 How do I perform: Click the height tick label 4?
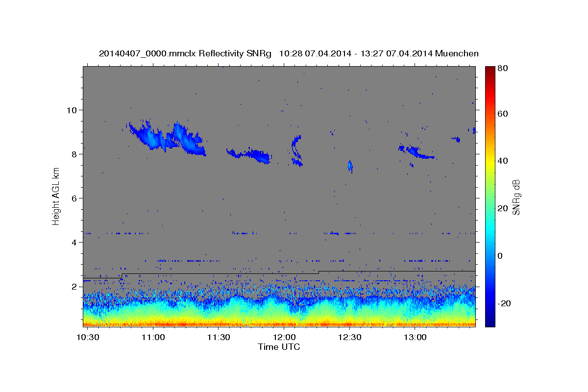(75, 242)
